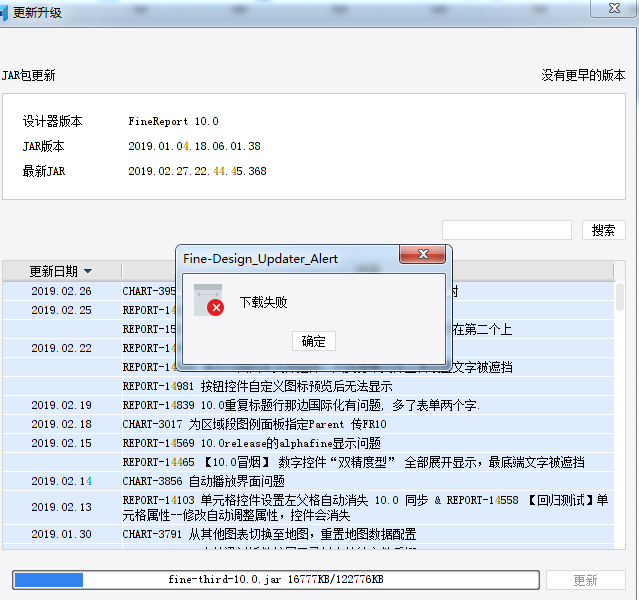The image size is (639, 600).
Task: Select the REPORT-14569 log row
Action: coord(368,443)
